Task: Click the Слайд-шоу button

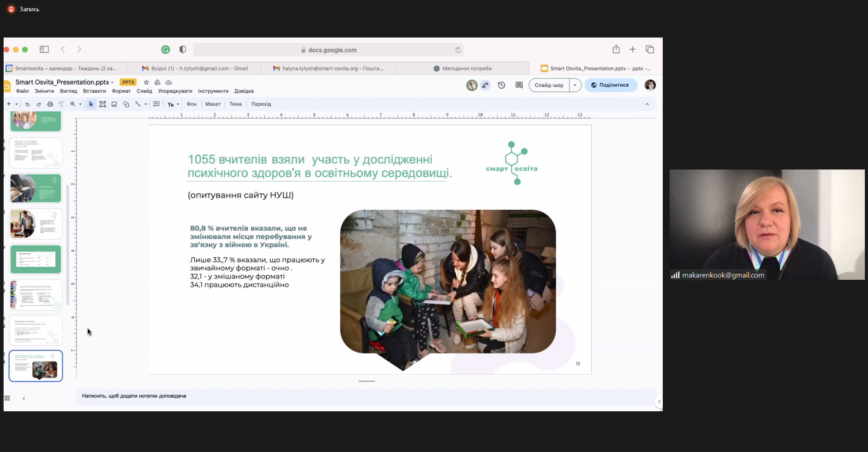Action: pos(549,85)
